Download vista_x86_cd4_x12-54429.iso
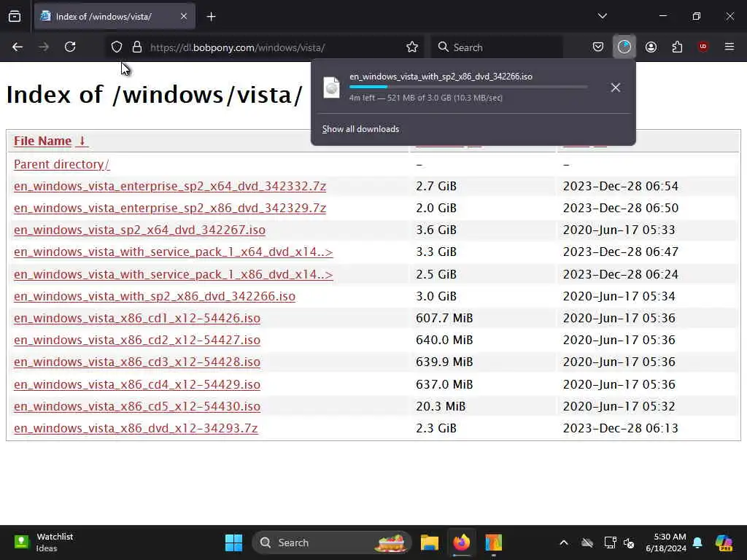The image size is (747, 560). pos(137,384)
